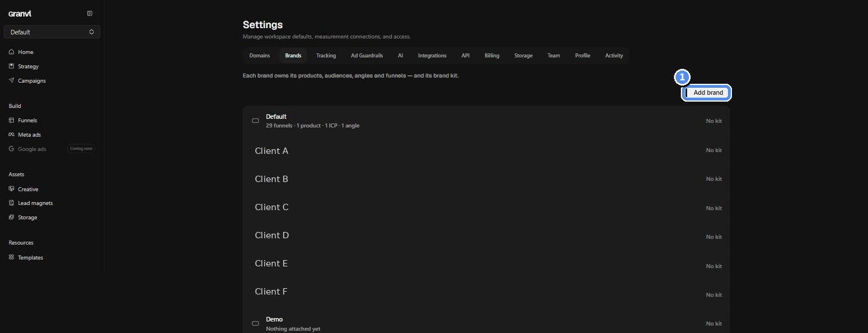View the Activity tab
Screen dimensions: 868x333
click(x=614, y=56)
